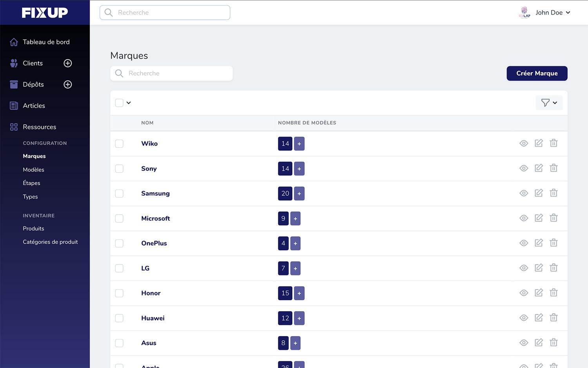Viewport: 588px width, 368px height.
Task: Click trash icon in Asus row
Action: click(554, 342)
